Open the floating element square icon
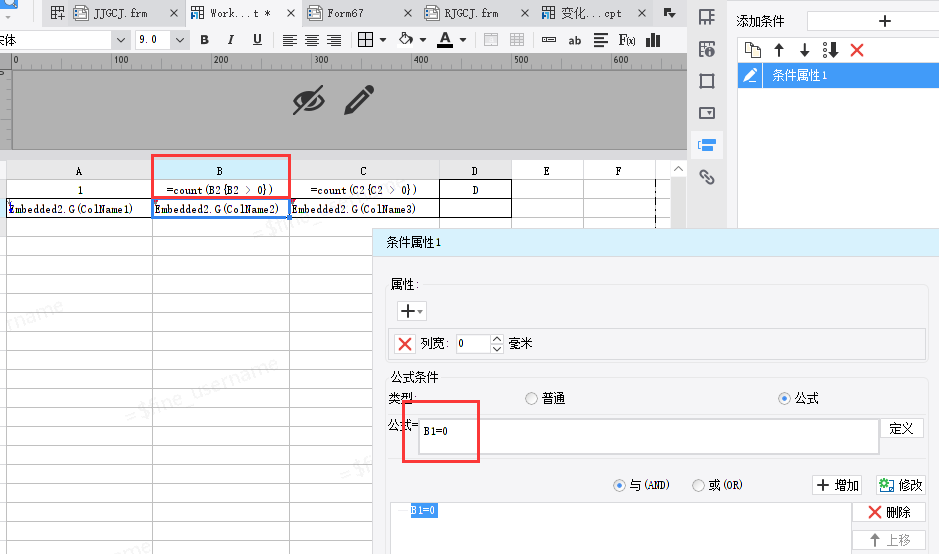The width and height of the screenshot is (939, 554). click(x=707, y=81)
